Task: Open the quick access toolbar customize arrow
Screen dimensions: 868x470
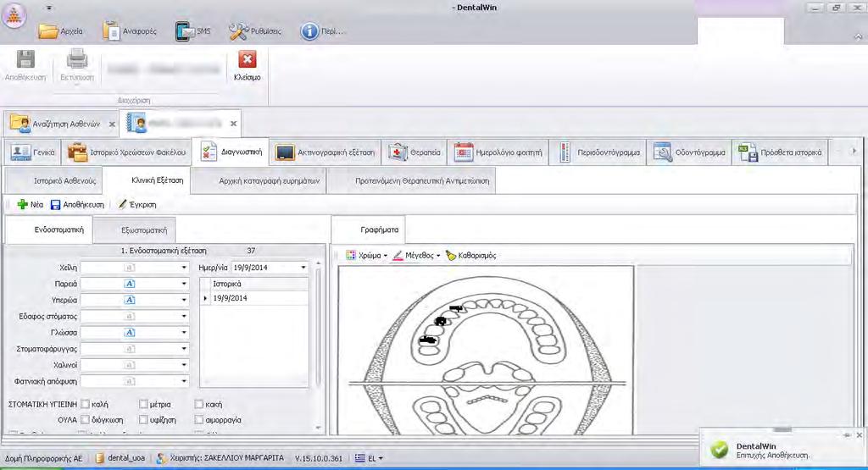Action: click(x=48, y=8)
